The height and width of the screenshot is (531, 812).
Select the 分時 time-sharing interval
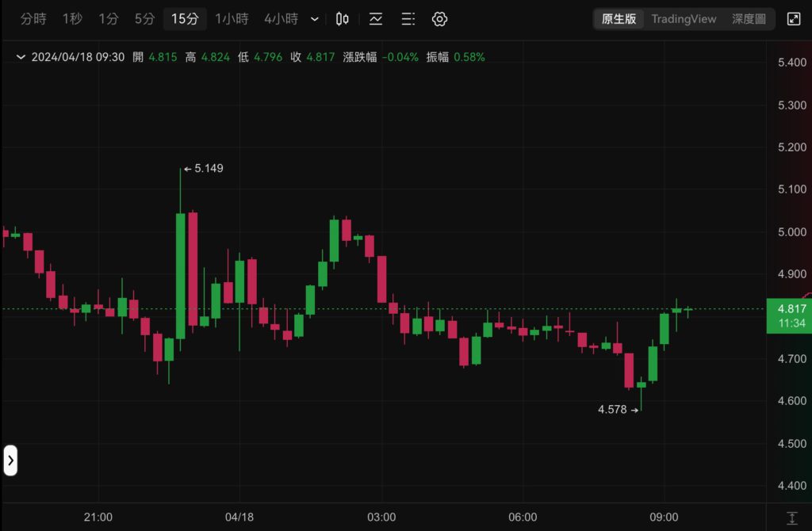(x=33, y=19)
